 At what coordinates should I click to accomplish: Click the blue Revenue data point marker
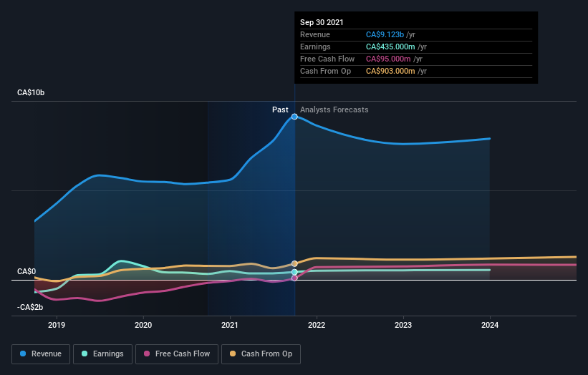[294, 117]
